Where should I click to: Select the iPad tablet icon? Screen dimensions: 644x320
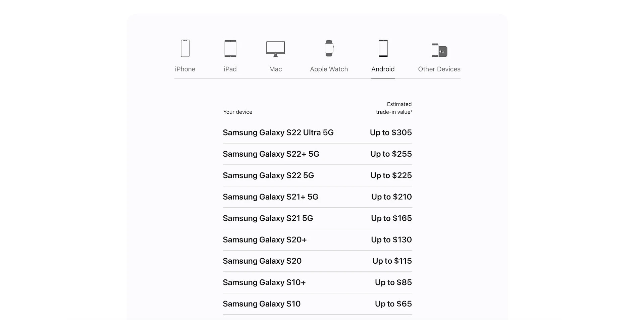point(230,48)
